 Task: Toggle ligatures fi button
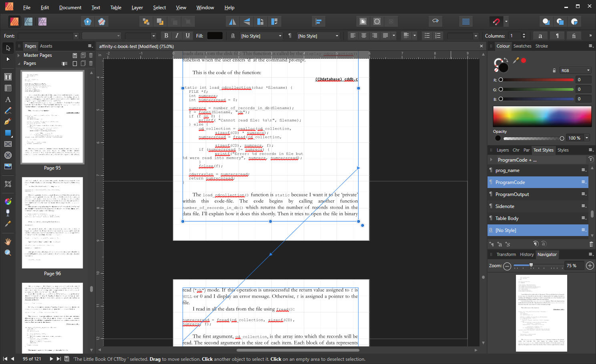pyautogui.click(x=574, y=36)
